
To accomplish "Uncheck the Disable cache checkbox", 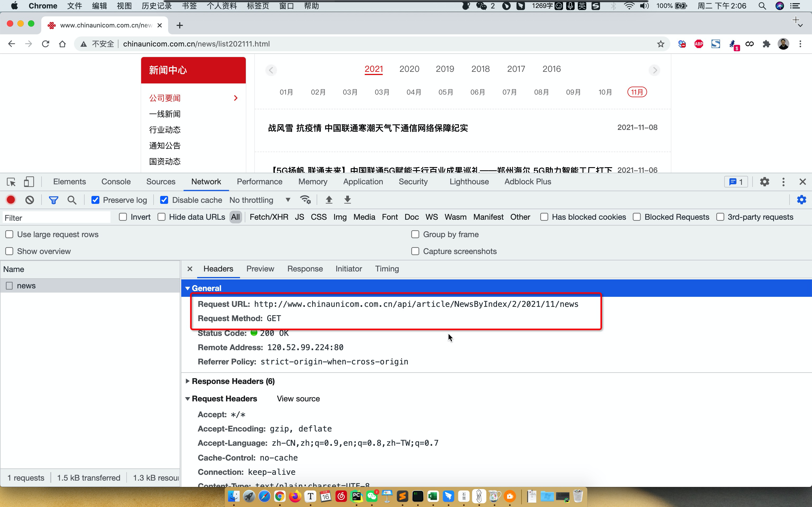I will pos(164,200).
